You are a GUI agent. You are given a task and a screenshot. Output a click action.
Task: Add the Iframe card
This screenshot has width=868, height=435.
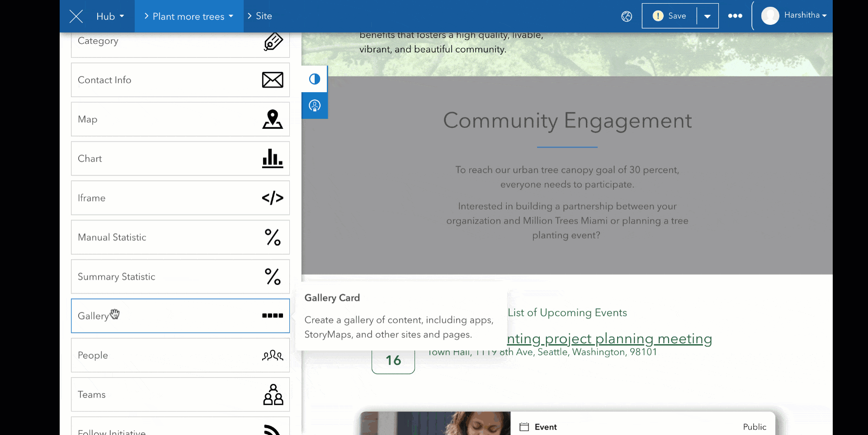pyautogui.click(x=180, y=198)
